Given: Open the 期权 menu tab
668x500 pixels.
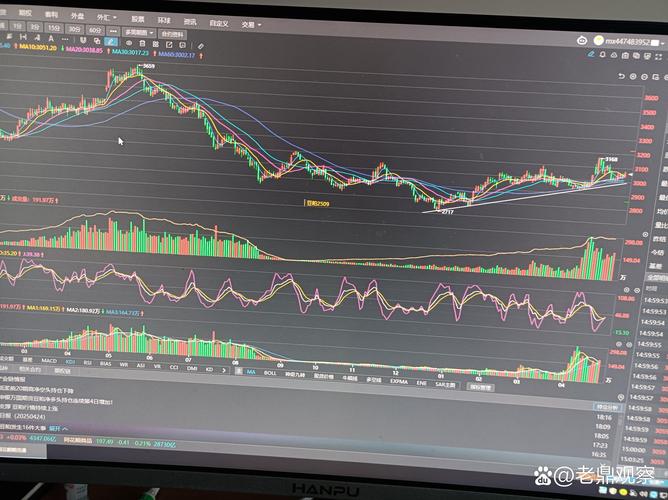Looking at the screenshot, I should 25,13.
